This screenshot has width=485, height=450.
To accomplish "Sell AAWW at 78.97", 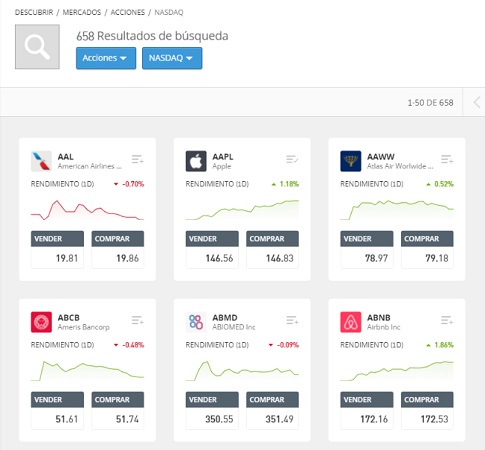I will pyautogui.click(x=367, y=249).
